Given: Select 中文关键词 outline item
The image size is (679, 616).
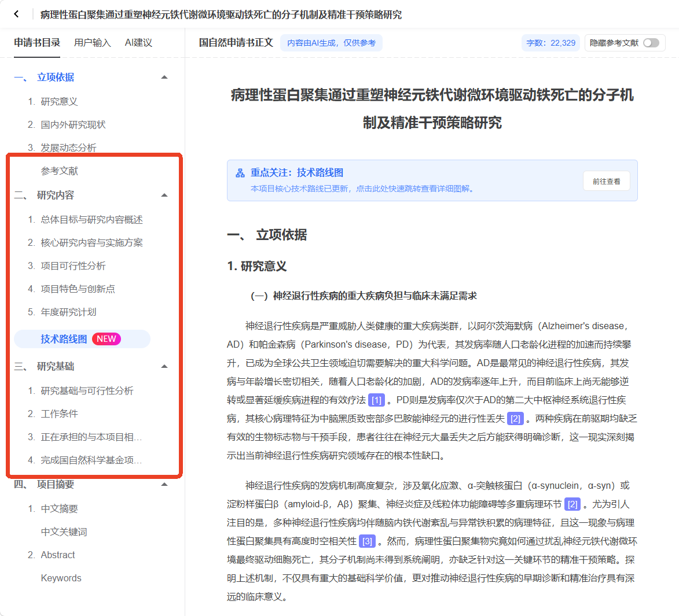Looking at the screenshot, I should point(64,532).
